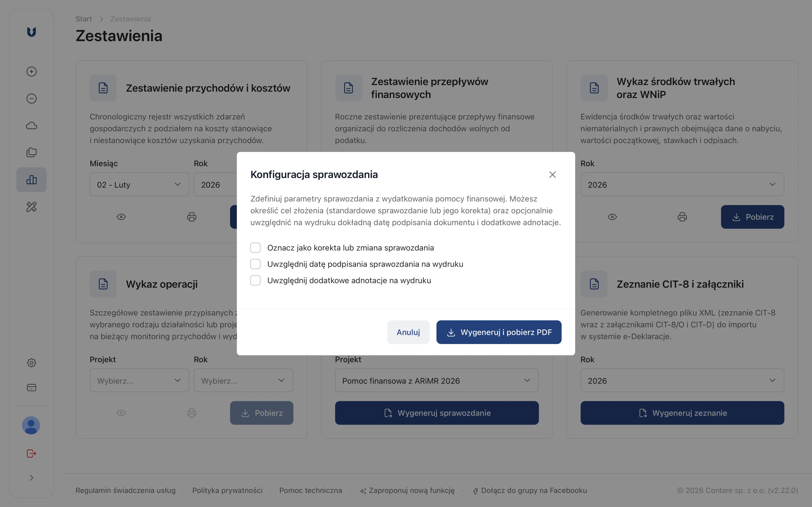The width and height of the screenshot is (812, 507).
Task: Click 'Wygeneruj i pobierz PDF' in the dialog
Action: point(499,332)
